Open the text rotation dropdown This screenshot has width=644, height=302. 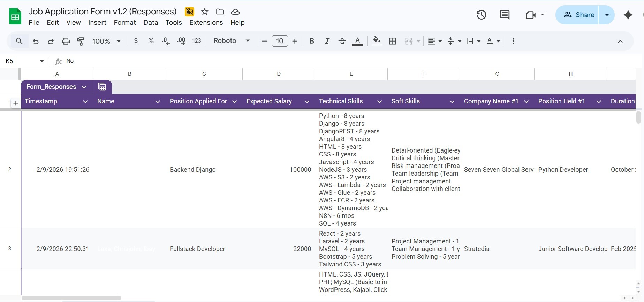pyautogui.click(x=493, y=41)
